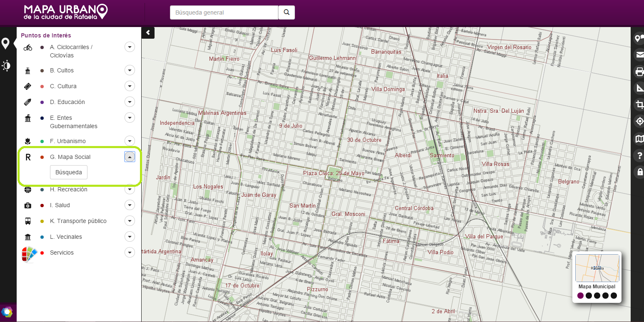Click the envelope icon on the right toolbar
Screen dimensions: 644x322
tap(639, 54)
